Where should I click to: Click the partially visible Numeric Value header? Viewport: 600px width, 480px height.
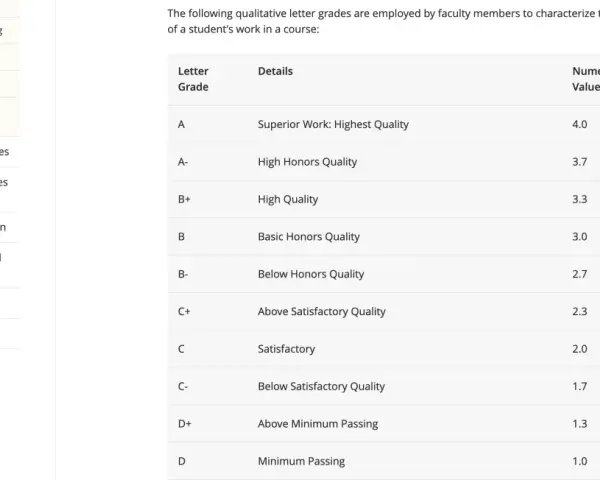586,79
